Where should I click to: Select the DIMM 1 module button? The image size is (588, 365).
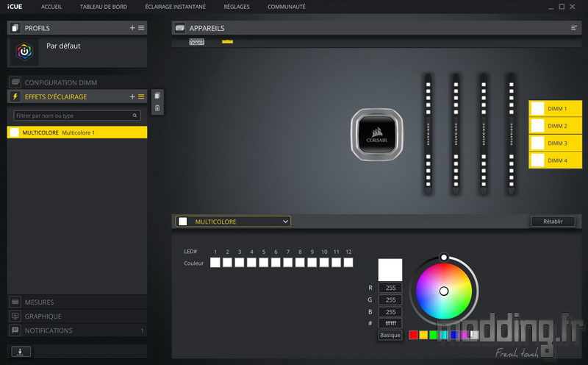pos(556,108)
